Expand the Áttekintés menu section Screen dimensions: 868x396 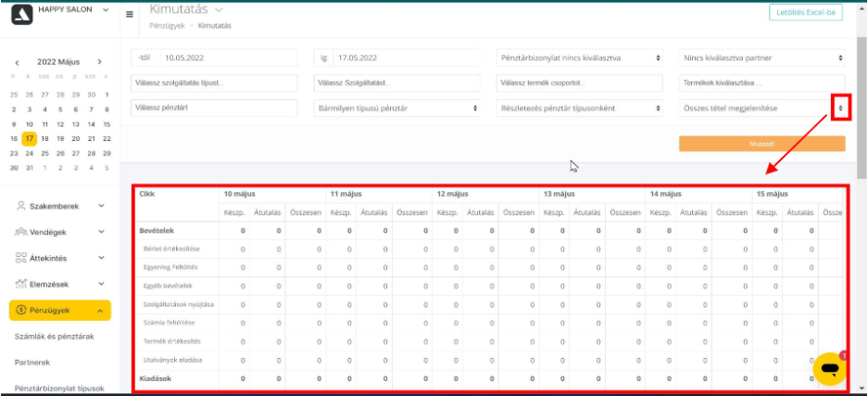click(101, 258)
